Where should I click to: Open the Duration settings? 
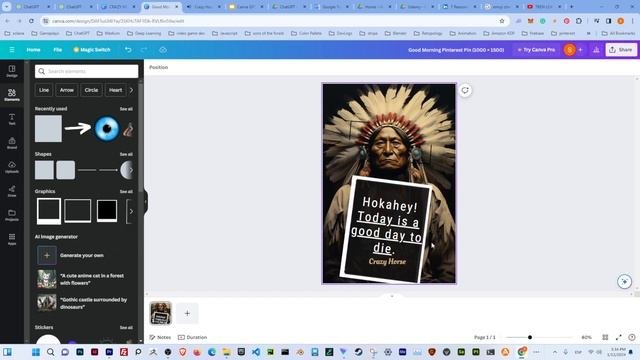tap(193, 338)
